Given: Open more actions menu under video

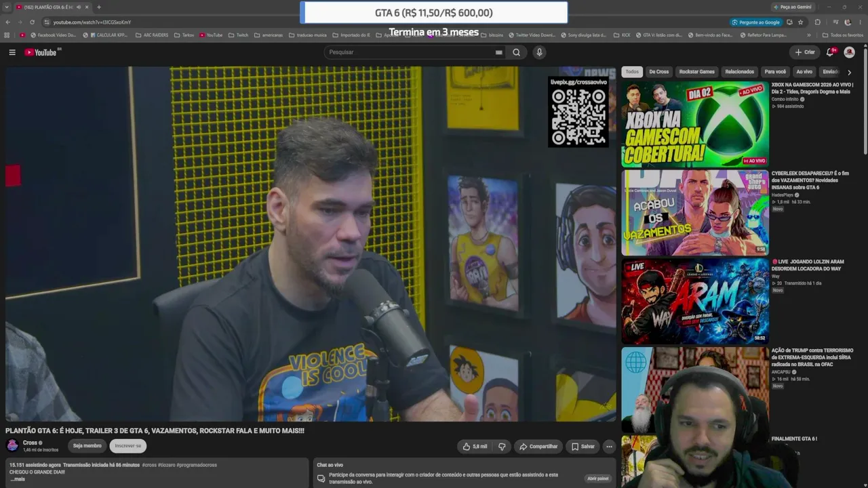Looking at the screenshot, I should (x=609, y=447).
